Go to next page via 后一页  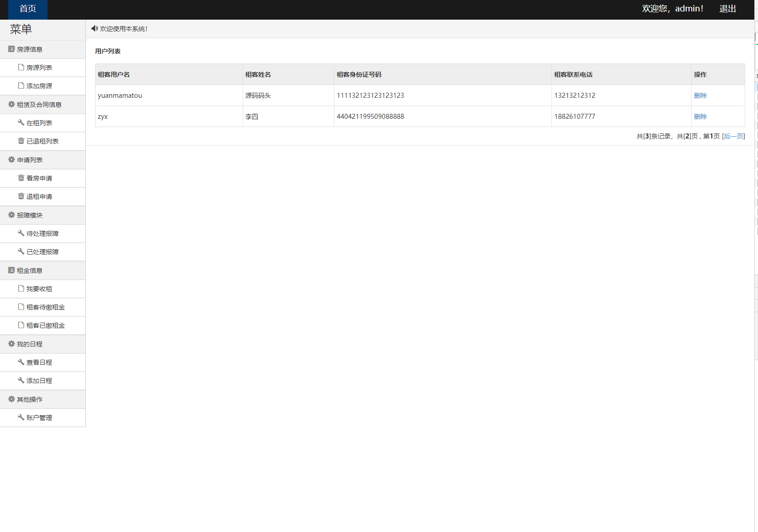(733, 136)
